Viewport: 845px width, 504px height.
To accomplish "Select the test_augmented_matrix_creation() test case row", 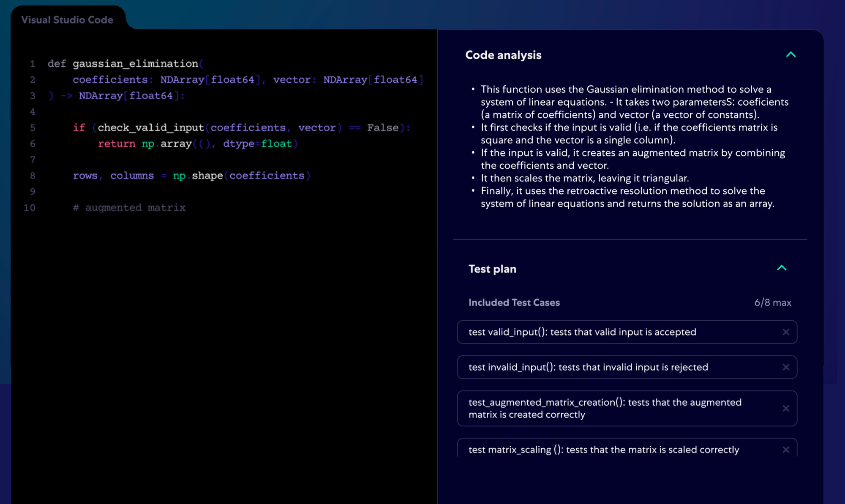I will (604, 408).
